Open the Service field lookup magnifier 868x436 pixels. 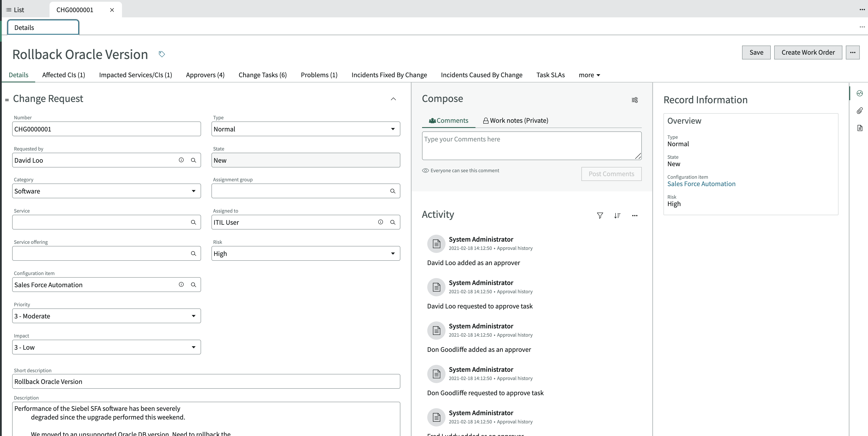pos(193,222)
